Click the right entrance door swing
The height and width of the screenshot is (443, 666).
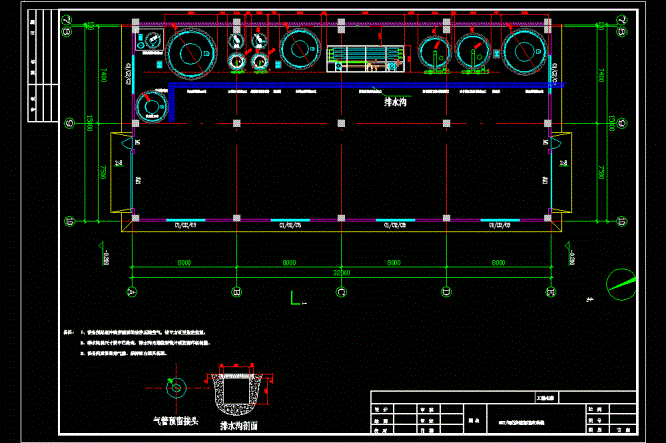pos(556,142)
